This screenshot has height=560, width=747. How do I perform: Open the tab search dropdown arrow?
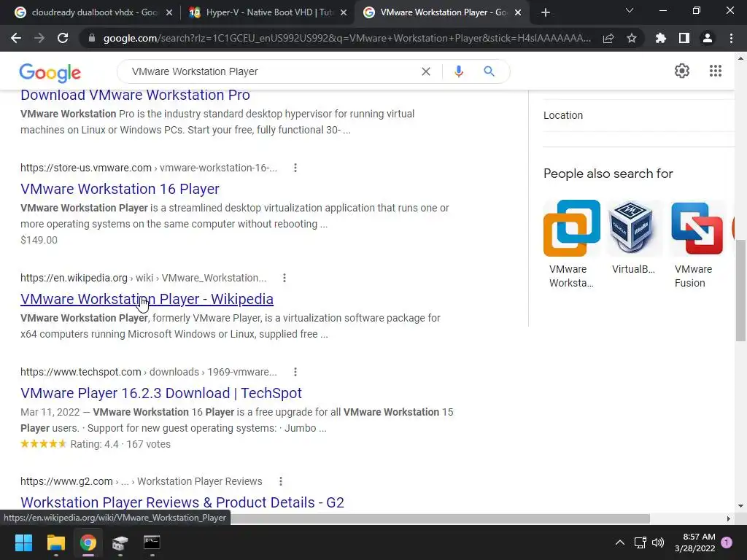(630, 11)
